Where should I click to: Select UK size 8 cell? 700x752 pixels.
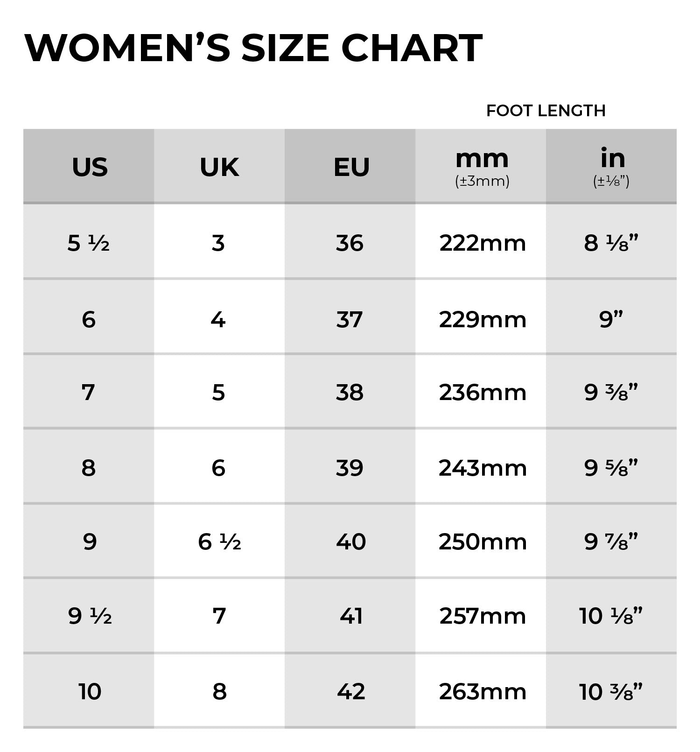click(219, 691)
